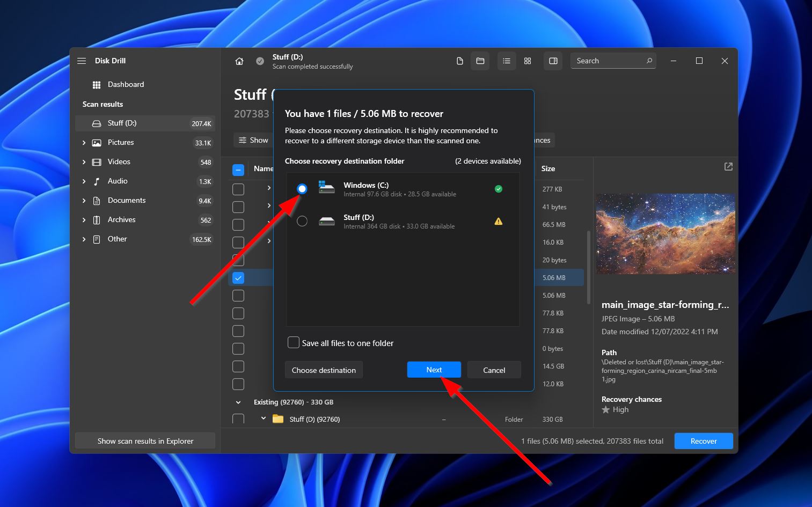The image size is (812, 507).
Task: Collapse the Stuff (D) (92760) folder
Action: (x=263, y=418)
